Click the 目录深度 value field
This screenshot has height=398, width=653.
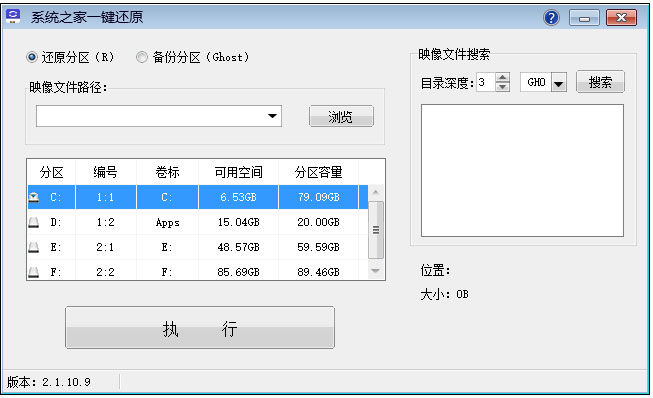point(486,82)
